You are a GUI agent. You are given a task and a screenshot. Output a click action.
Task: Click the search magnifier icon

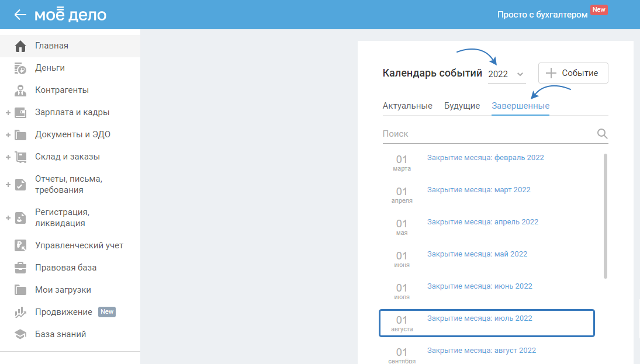(602, 133)
